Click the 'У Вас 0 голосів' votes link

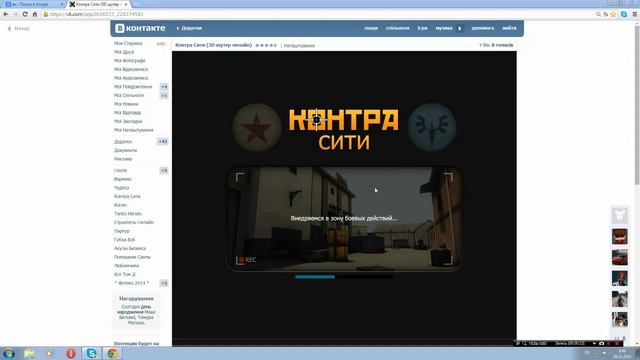coord(496,45)
